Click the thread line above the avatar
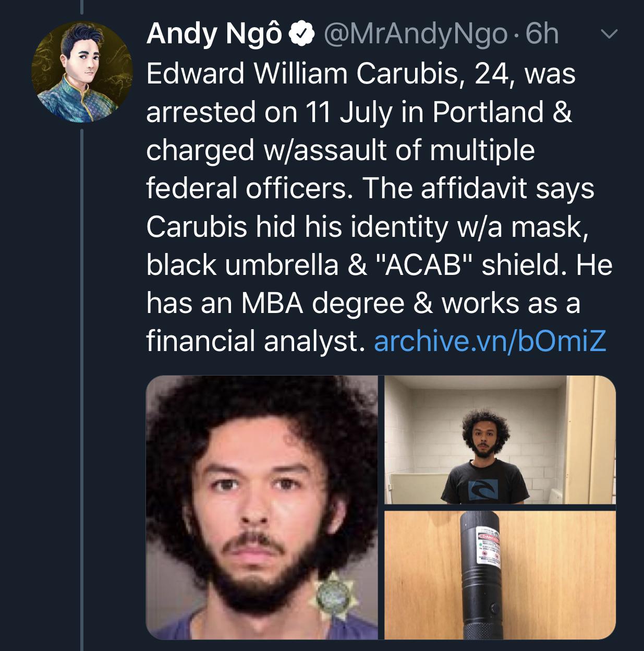Screen dimensions: 644x651 pos(82,10)
